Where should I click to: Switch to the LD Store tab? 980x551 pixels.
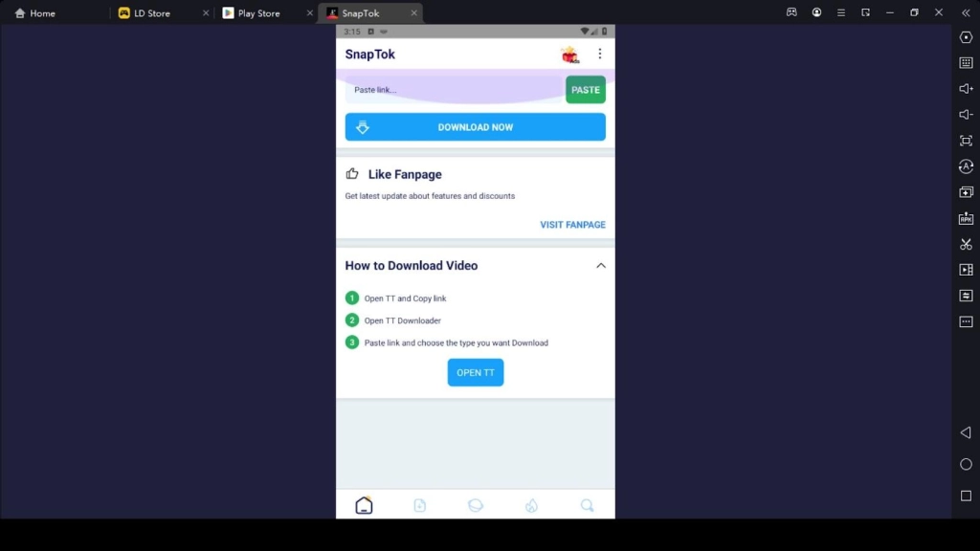click(148, 12)
